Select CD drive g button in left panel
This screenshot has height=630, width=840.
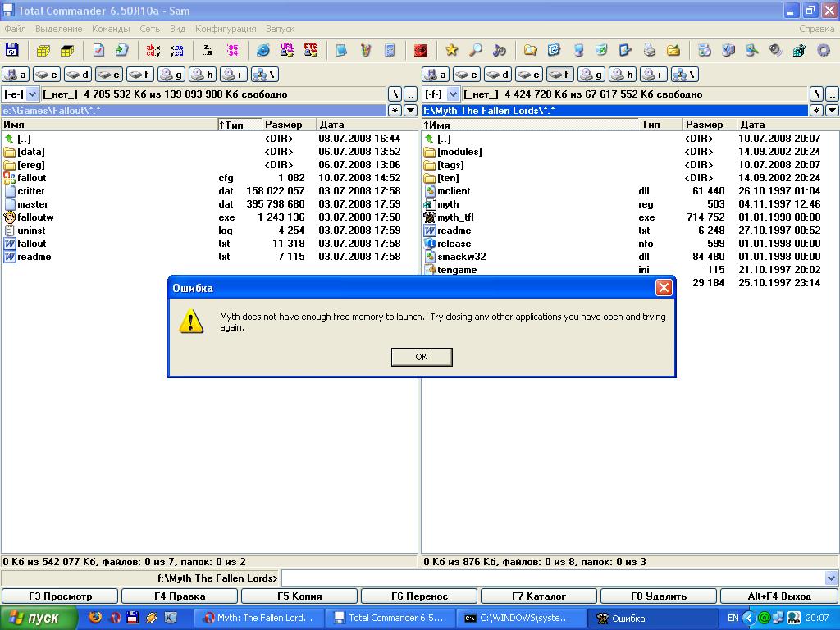pos(172,75)
